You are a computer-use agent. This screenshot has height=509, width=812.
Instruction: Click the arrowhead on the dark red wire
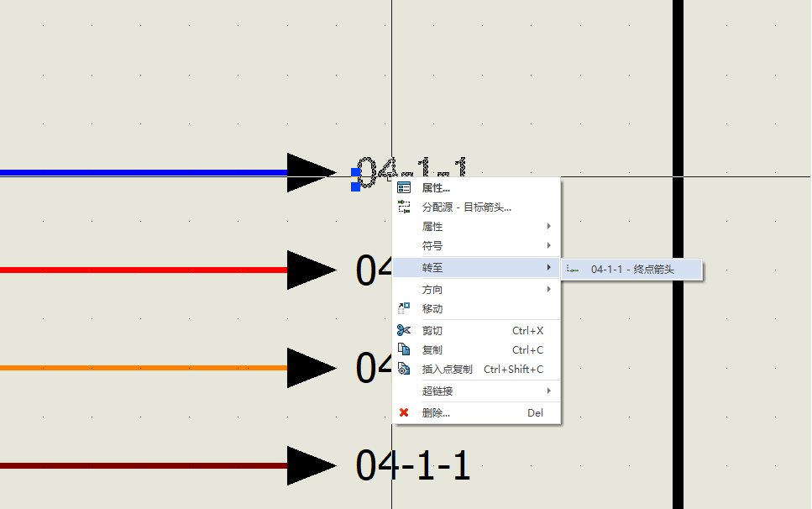[x=309, y=465]
